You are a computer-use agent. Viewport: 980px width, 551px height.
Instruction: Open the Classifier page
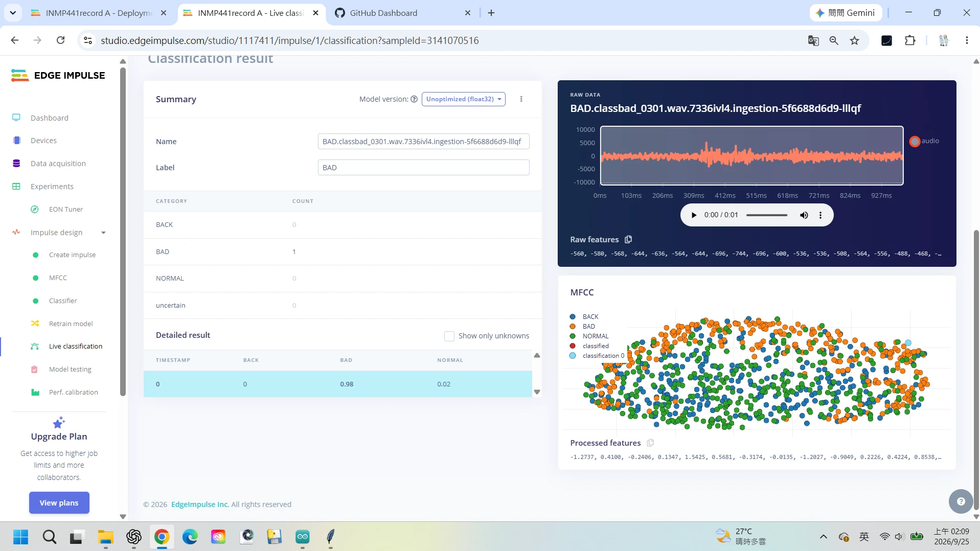pos(63,301)
